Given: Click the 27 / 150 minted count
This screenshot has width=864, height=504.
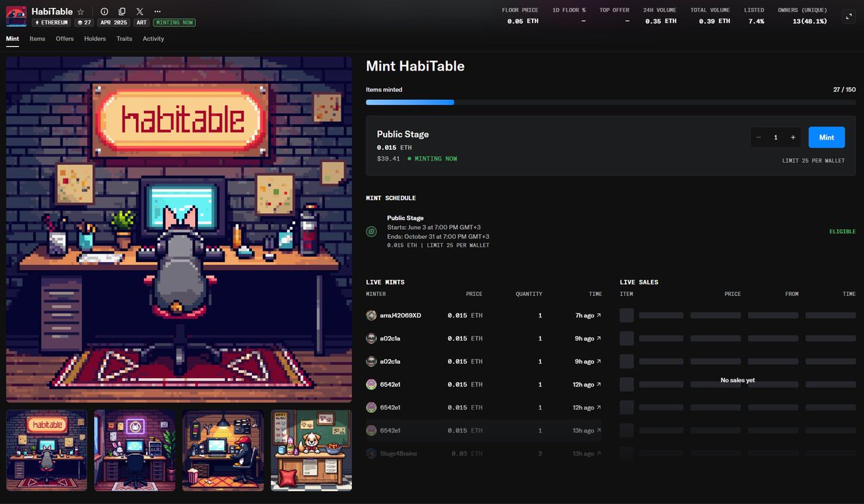Looking at the screenshot, I should click(x=844, y=90).
